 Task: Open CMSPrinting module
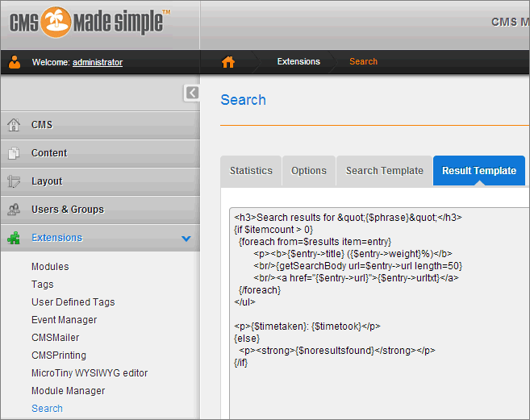(59, 356)
